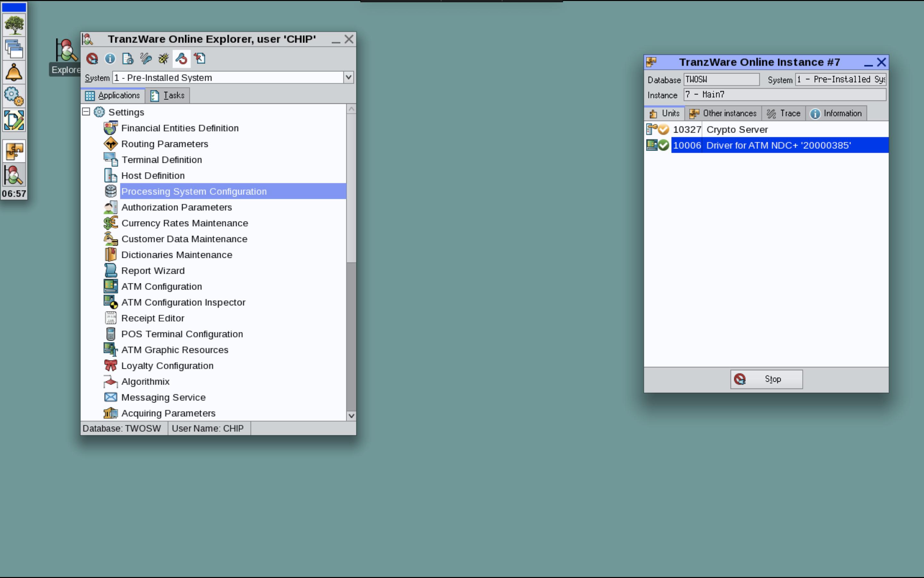Click the Instance field showing 7 - Main7
This screenshot has height=578, width=924.
[785, 94]
